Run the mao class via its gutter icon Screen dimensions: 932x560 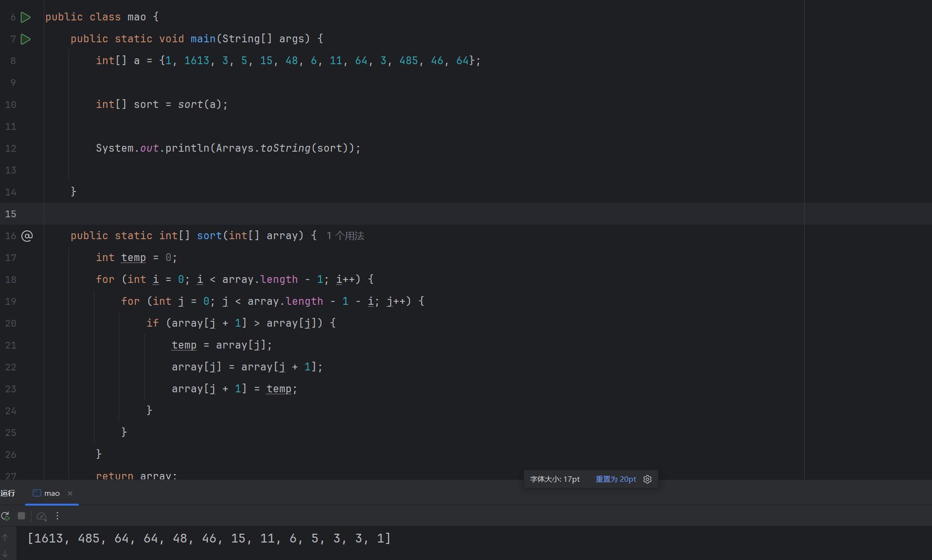click(x=26, y=17)
